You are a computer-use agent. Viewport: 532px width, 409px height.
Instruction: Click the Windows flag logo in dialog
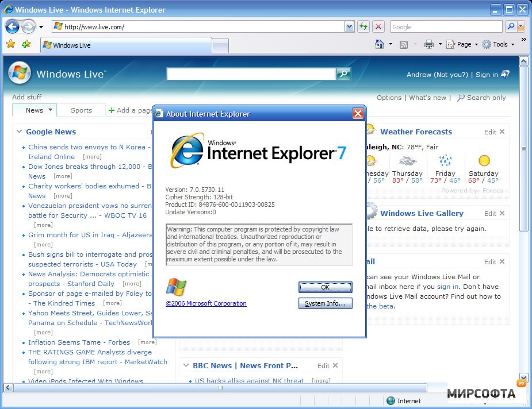176,287
